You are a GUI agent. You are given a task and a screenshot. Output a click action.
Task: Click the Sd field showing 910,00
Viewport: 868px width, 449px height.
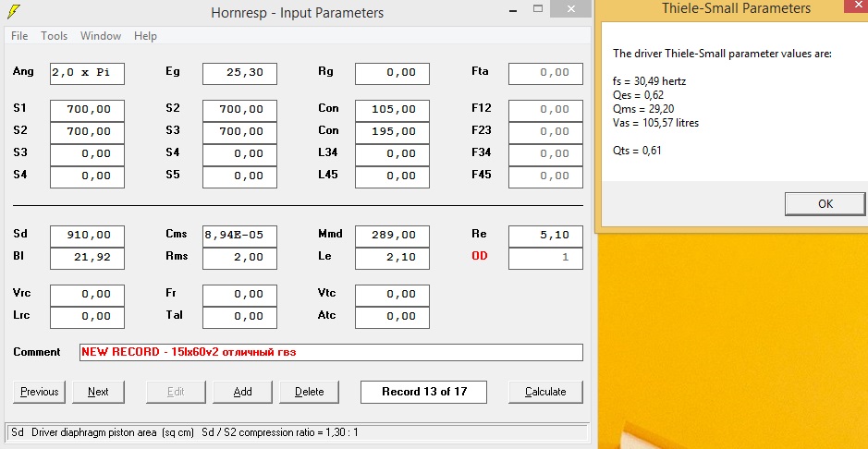(x=87, y=237)
